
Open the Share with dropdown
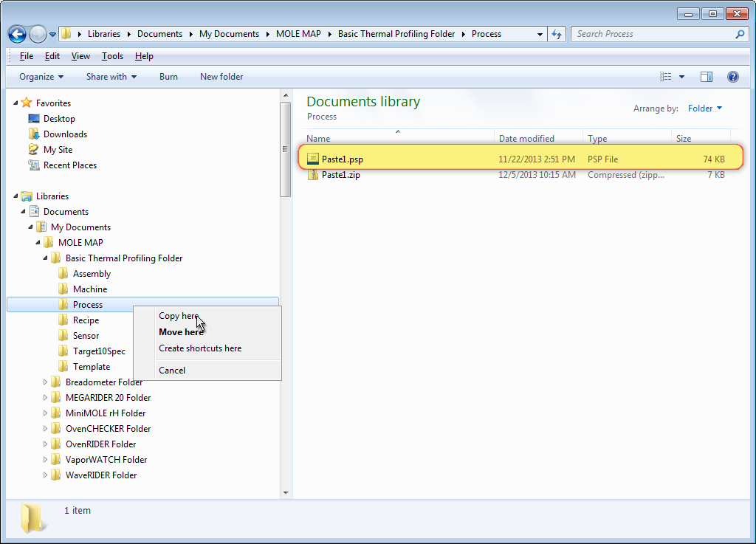coord(111,77)
